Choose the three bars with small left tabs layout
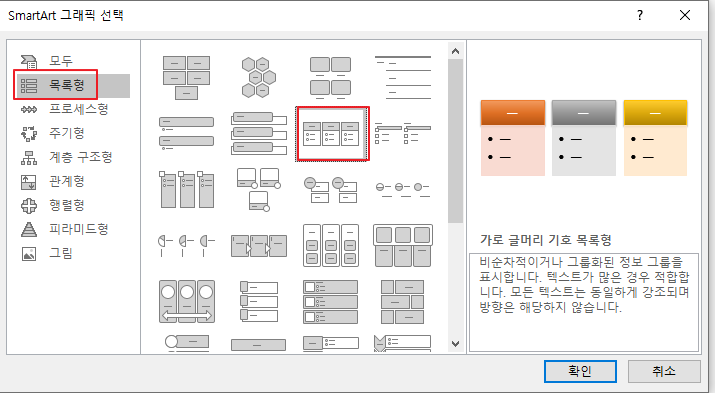Image resolution: width=715 pixels, height=393 pixels. click(259, 301)
